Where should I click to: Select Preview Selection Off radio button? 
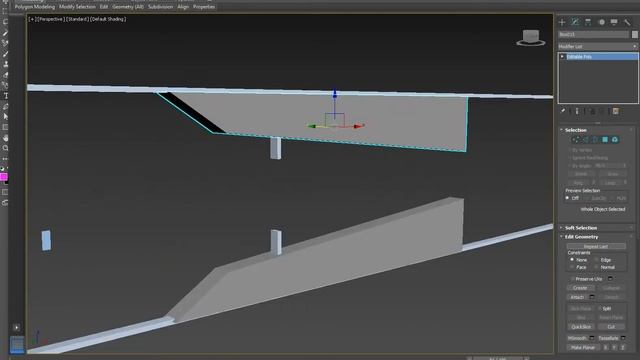(x=567, y=198)
